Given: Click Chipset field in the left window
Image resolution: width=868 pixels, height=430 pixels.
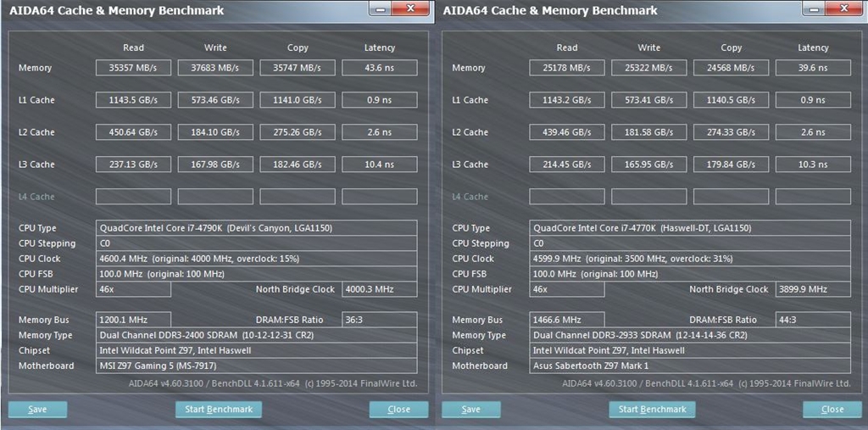Looking at the screenshot, I should pyautogui.click(x=256, y=350).
